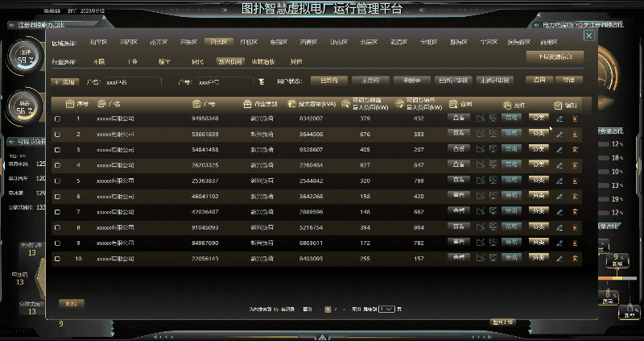
Task: Click the 删除 delete button at the bottom left
Action: click(x=72, y=304)
